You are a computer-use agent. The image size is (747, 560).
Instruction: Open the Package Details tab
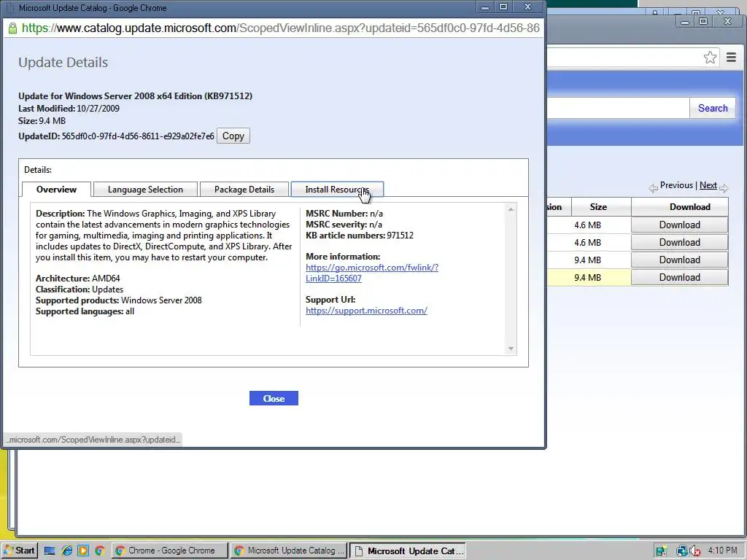(244, 190)
